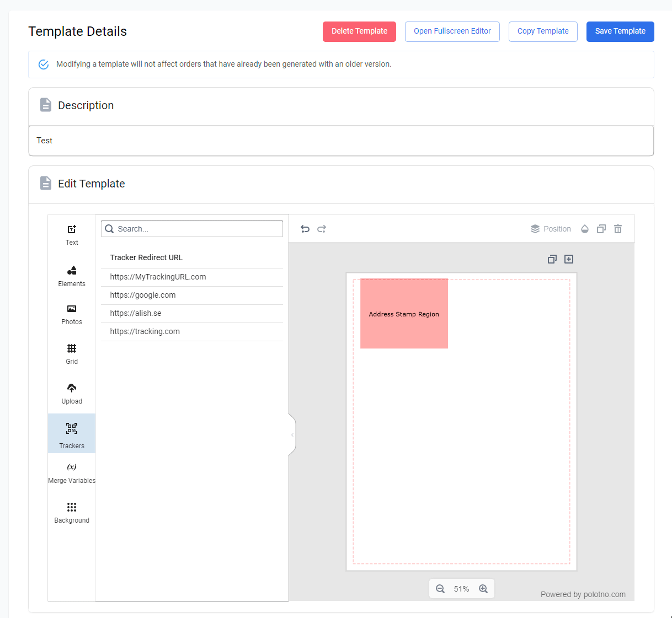The height and width of the screenshot is (618, 672).
Task: Collapse the side panel with arrow handle
Action: [292, 435]
